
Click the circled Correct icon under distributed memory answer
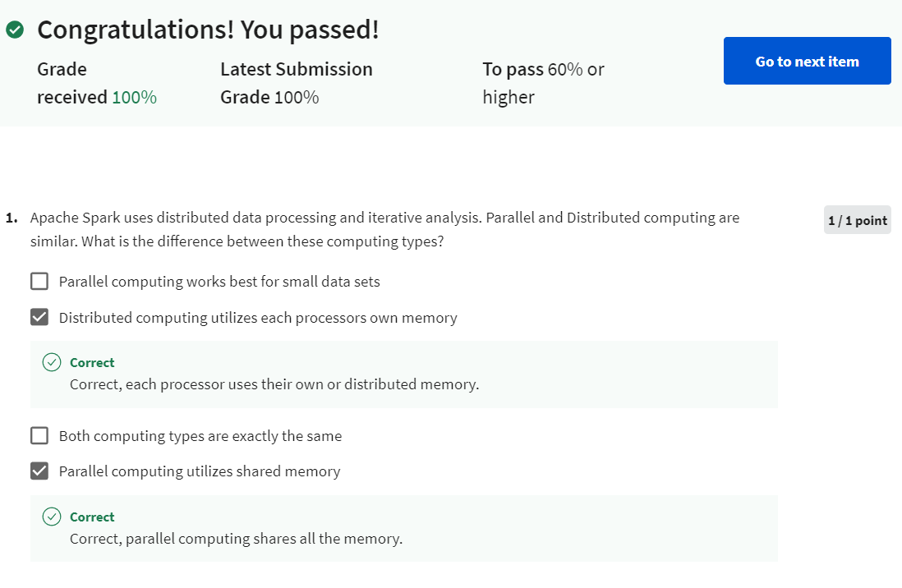pyautogui.click(x=52, y=361)
